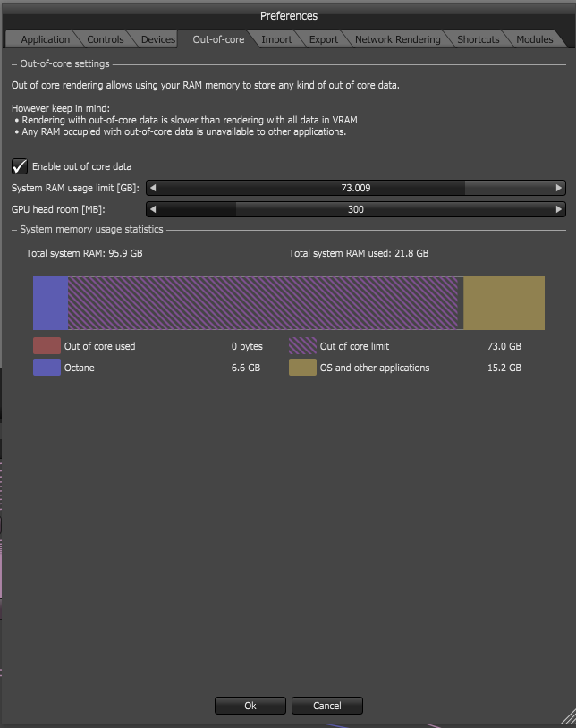576x728 pixels.
Task: Click the '73.0 GB' out of core limit value
Action: 504,346
